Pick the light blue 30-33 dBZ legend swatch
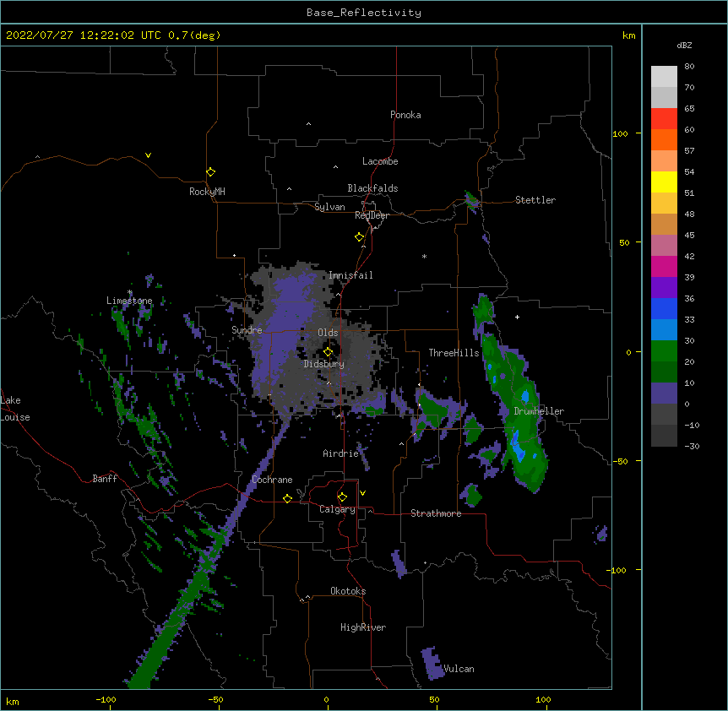This screenshot has height=711, width=728. click(x=664, y=330)
